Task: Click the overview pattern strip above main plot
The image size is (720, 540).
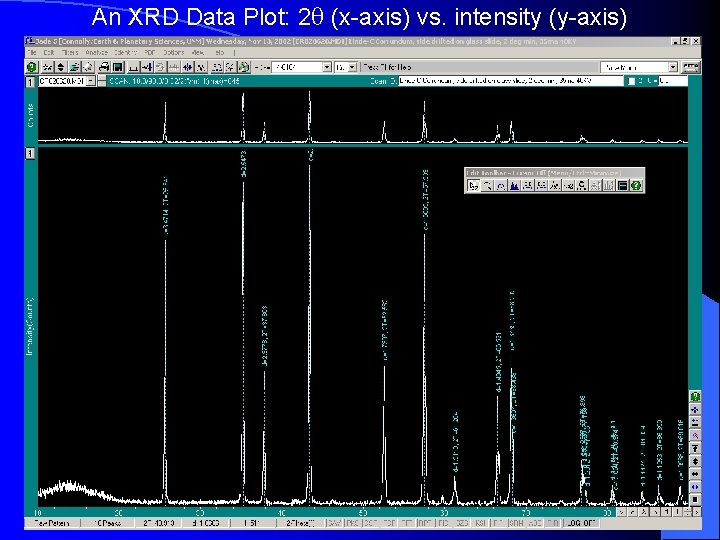Action: (x=363, y=116)
